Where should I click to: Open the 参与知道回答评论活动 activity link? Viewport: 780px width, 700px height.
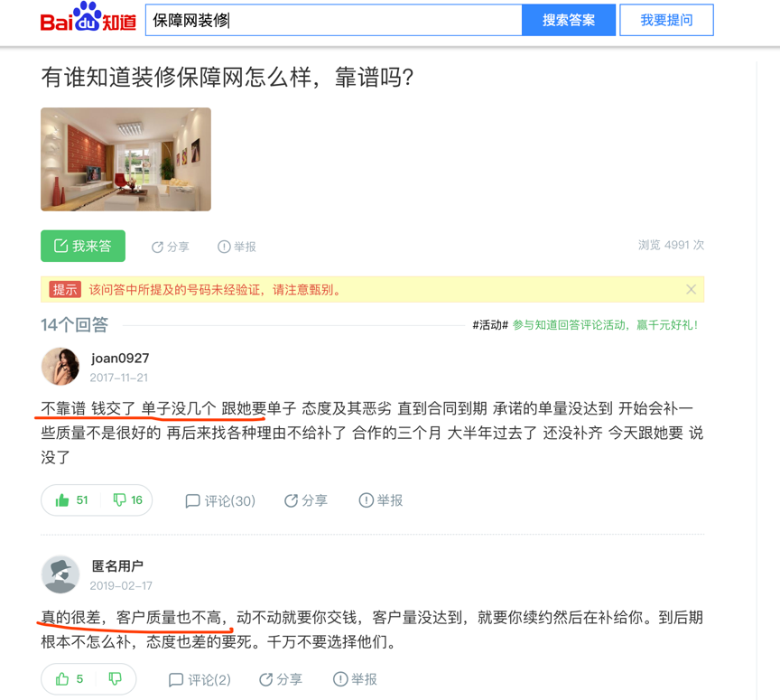pyautogui.click(x=606, y=325)
